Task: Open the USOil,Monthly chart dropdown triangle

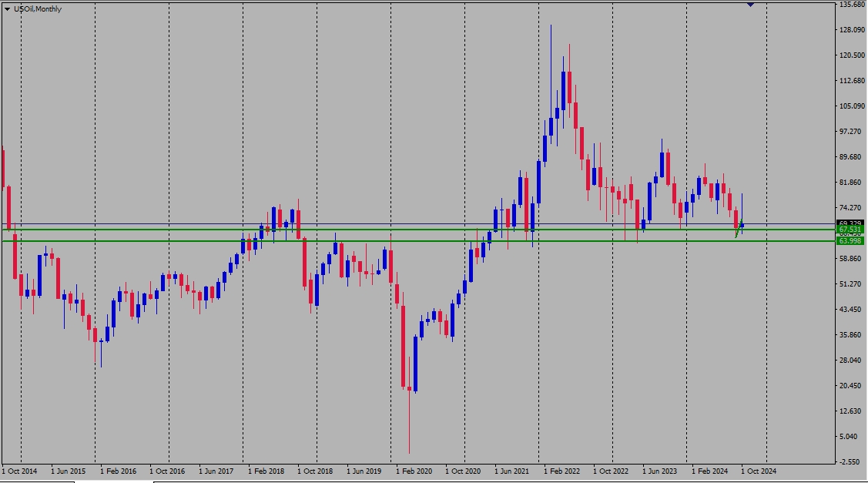Action: [x=7, y=9]
